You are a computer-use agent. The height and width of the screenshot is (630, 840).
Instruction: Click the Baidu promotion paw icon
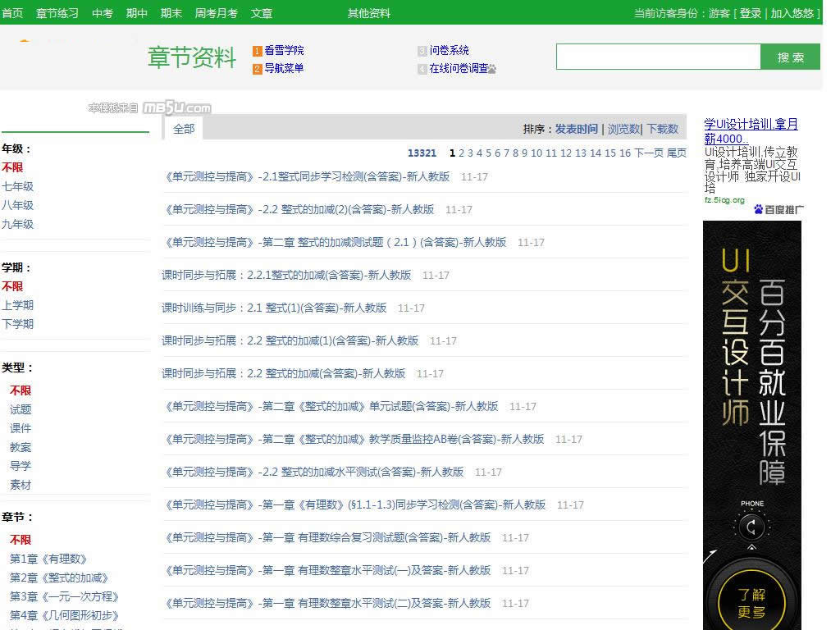pos(759,209)
